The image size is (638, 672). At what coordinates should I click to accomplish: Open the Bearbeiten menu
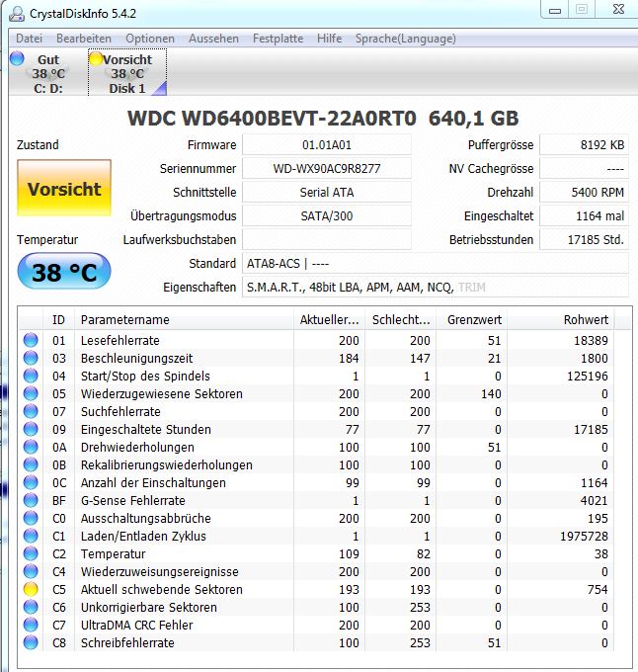point(84,39)
